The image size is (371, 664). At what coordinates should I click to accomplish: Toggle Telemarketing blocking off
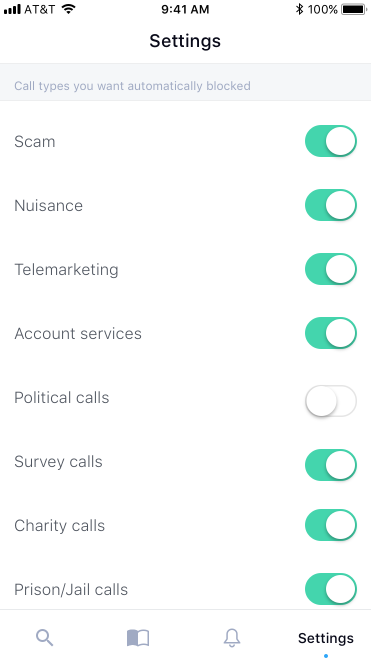pos(331,269)
